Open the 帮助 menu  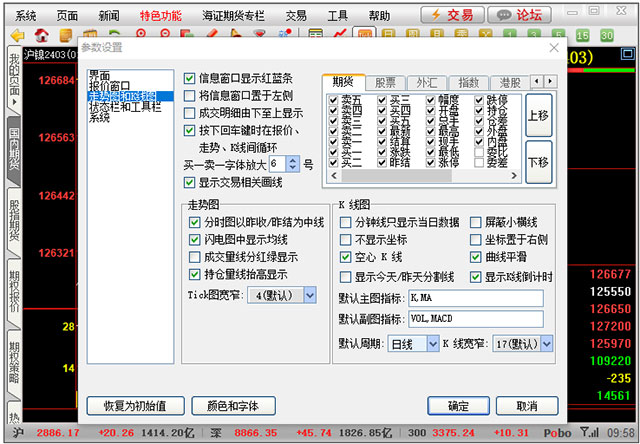point(379,16)
